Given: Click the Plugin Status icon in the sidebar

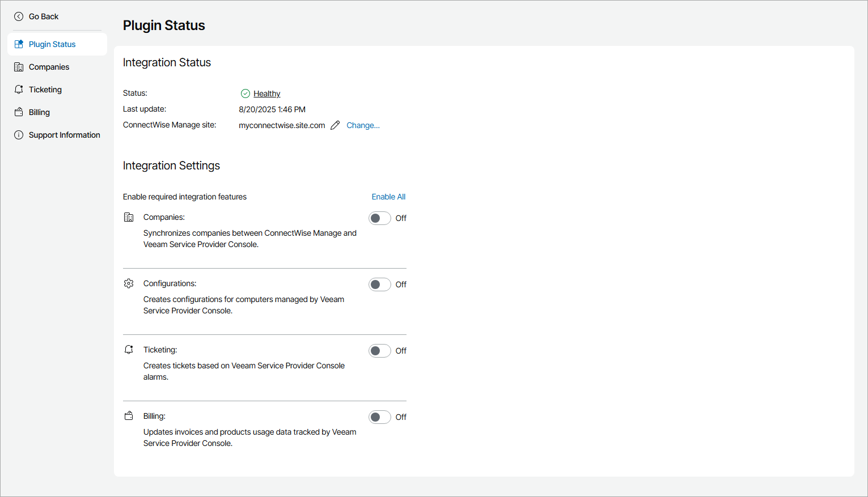Looking at the screenshot, I should [x=19, y=44].
